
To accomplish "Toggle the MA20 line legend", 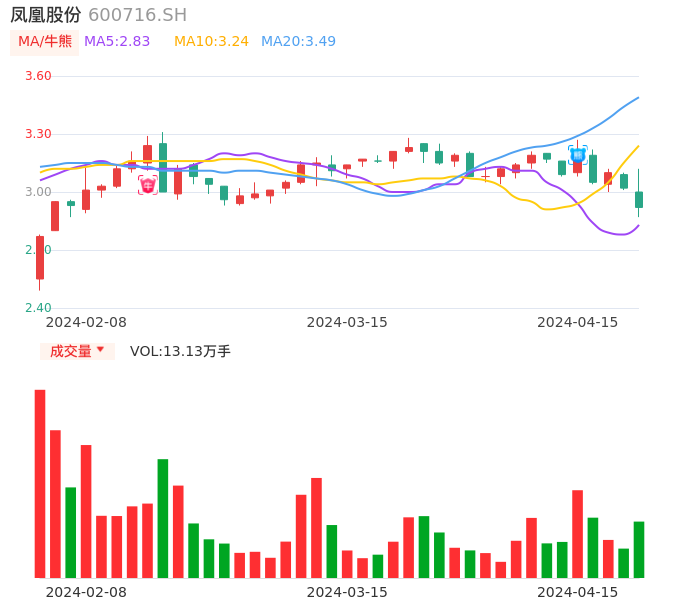I will tap(298, 42).
